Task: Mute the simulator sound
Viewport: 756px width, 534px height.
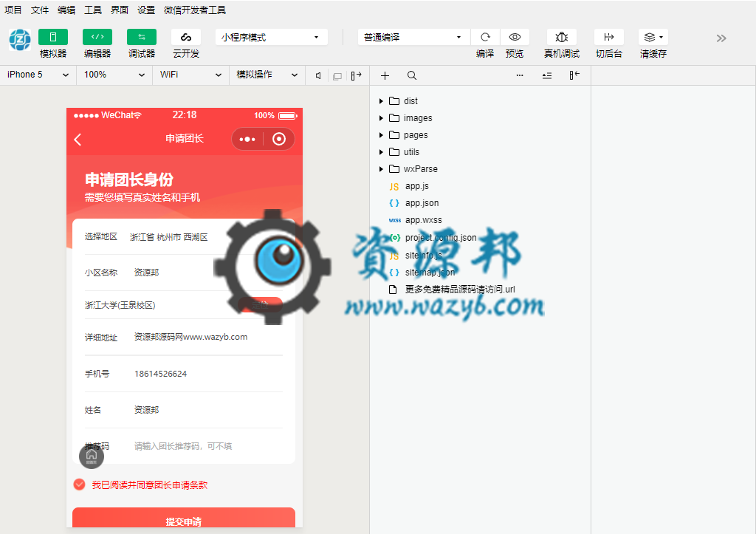Action: coord(318,76)
